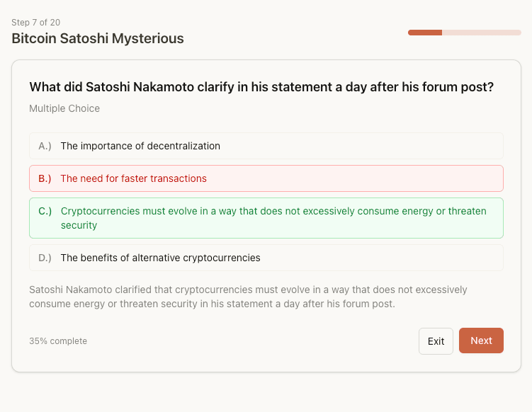Click the Satoshi Nakamoto question heading
This screenshot has width=532, height=412.
(x=261, y=87)
